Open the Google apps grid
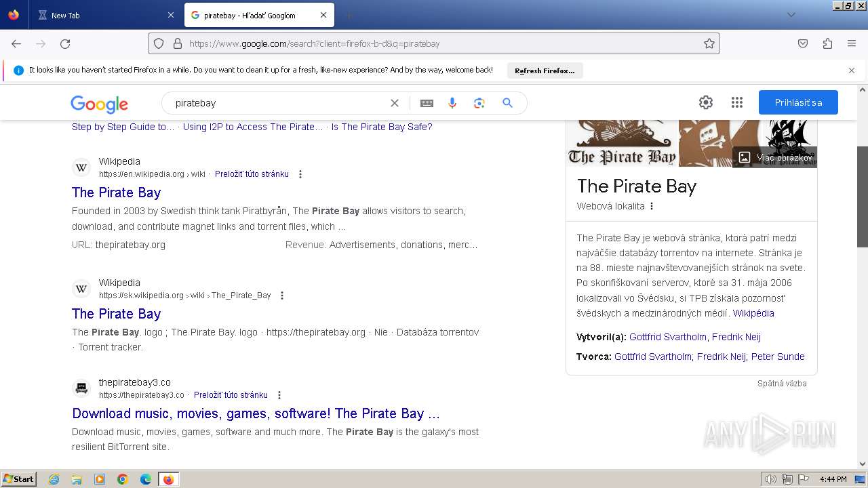The height and width of the screenshot is (488, 868). pos(737,102)
